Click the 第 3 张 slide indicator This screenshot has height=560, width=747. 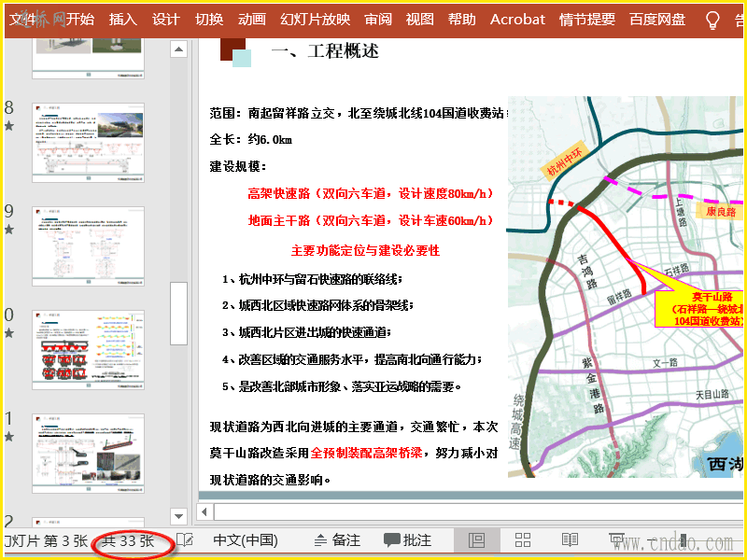pyautogui.click(x=65, y=540)
